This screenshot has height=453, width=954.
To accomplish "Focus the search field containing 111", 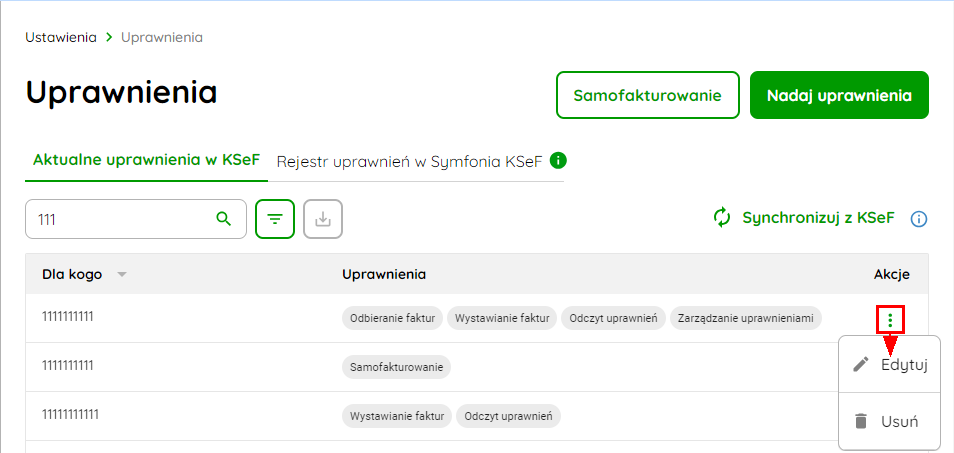I will (136, 219).
